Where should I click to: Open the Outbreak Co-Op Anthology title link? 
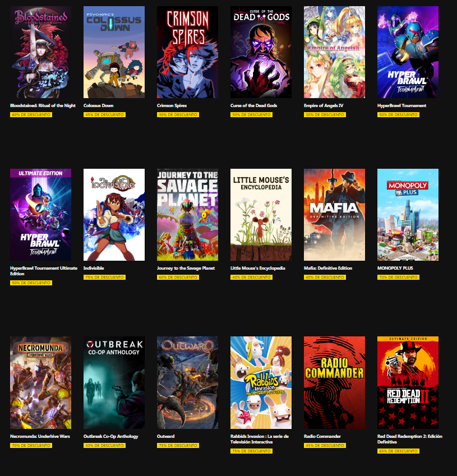tap(111, 436)
